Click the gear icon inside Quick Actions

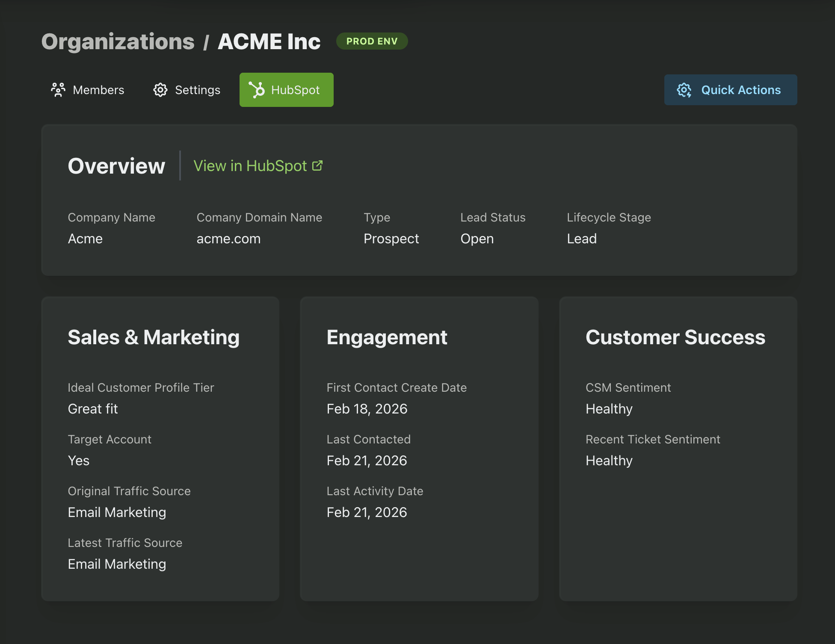[x=684, y=90]
